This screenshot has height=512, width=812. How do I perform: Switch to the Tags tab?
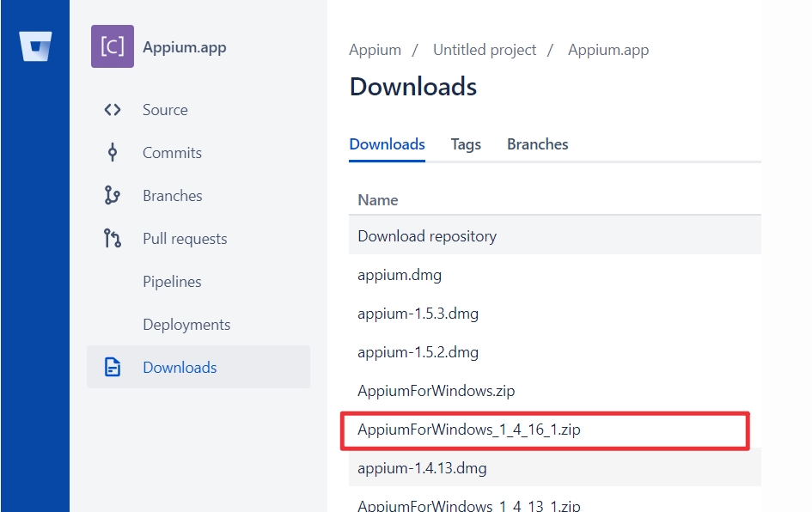pos(466,144)
